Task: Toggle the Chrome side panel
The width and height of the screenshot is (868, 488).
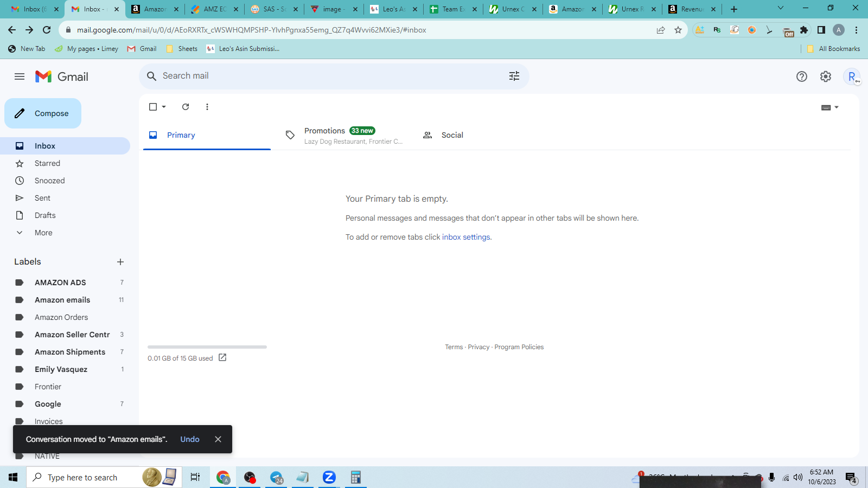Action: tap(821, 30)
